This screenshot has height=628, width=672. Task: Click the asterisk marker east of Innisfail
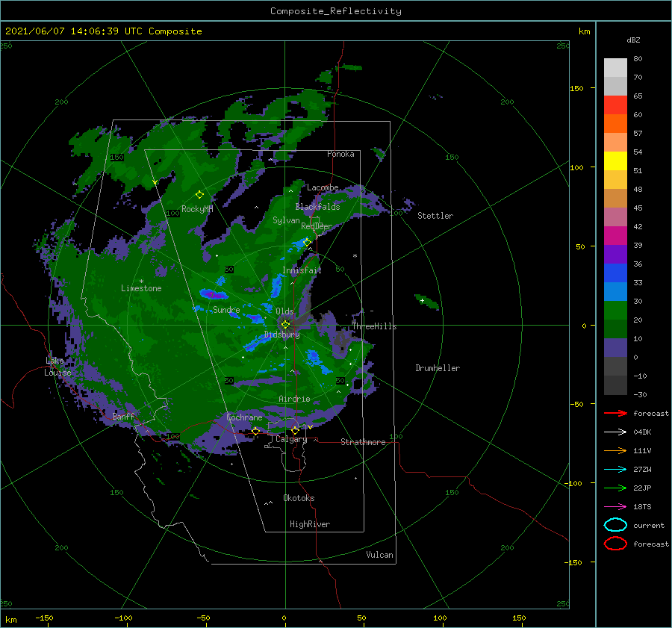[x=355, y=256]
